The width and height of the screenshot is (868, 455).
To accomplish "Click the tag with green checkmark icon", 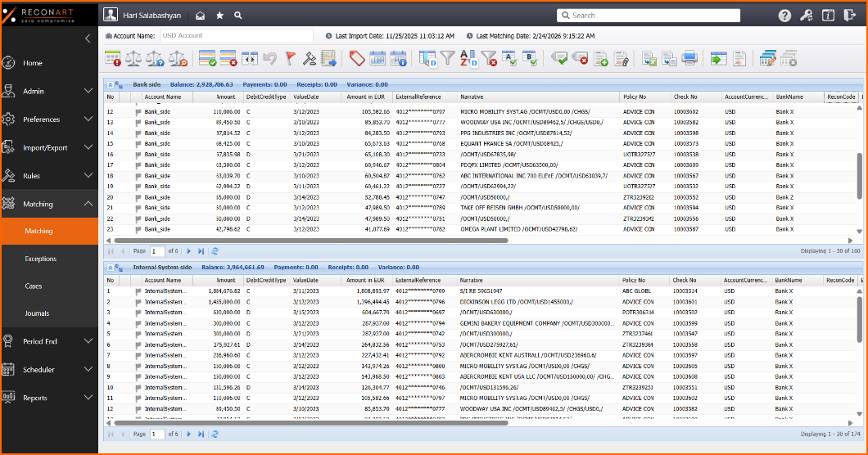I will pos(559,58).
